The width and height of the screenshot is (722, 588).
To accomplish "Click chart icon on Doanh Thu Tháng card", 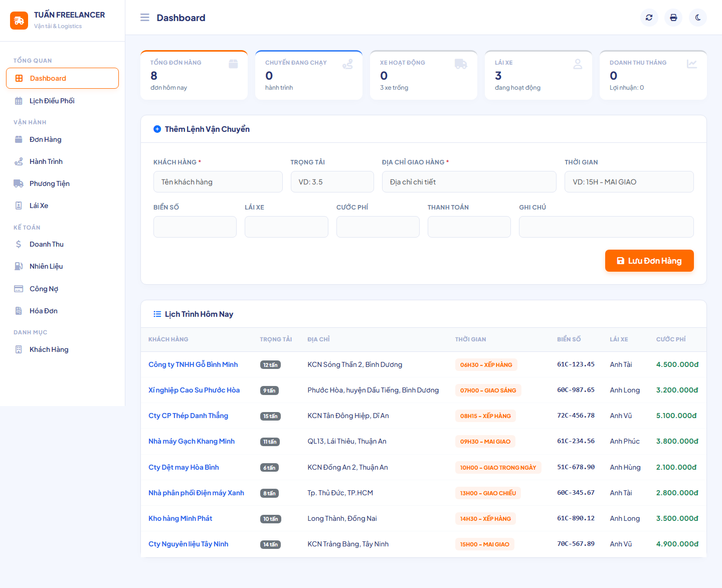I will [x=692, y=64].
